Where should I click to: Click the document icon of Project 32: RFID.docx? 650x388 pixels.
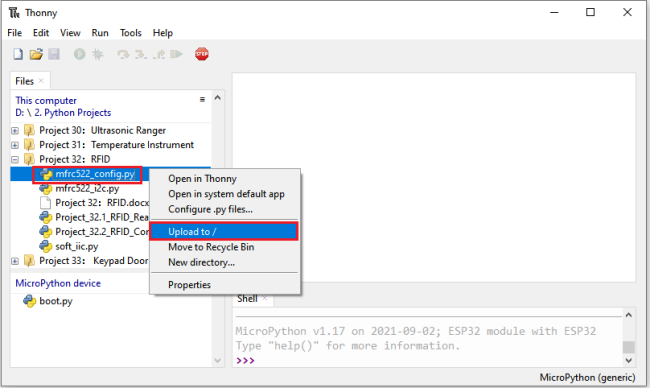pyautogui.click(x=45, y=203)
